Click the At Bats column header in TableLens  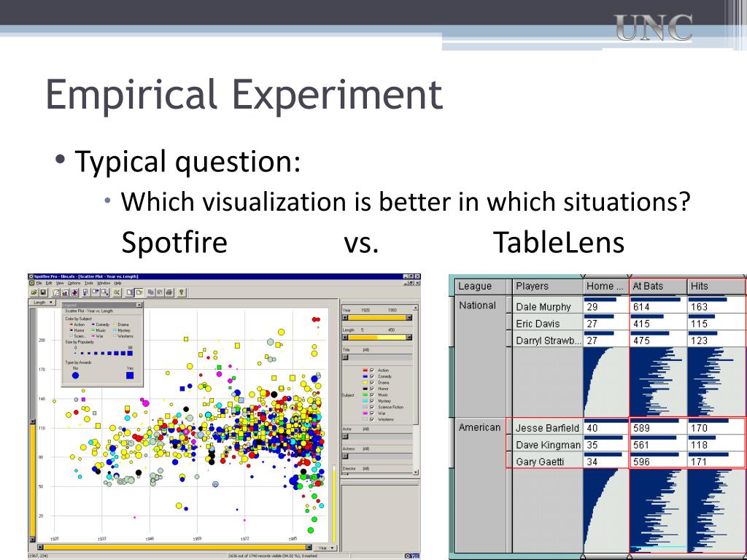[659, 286]
